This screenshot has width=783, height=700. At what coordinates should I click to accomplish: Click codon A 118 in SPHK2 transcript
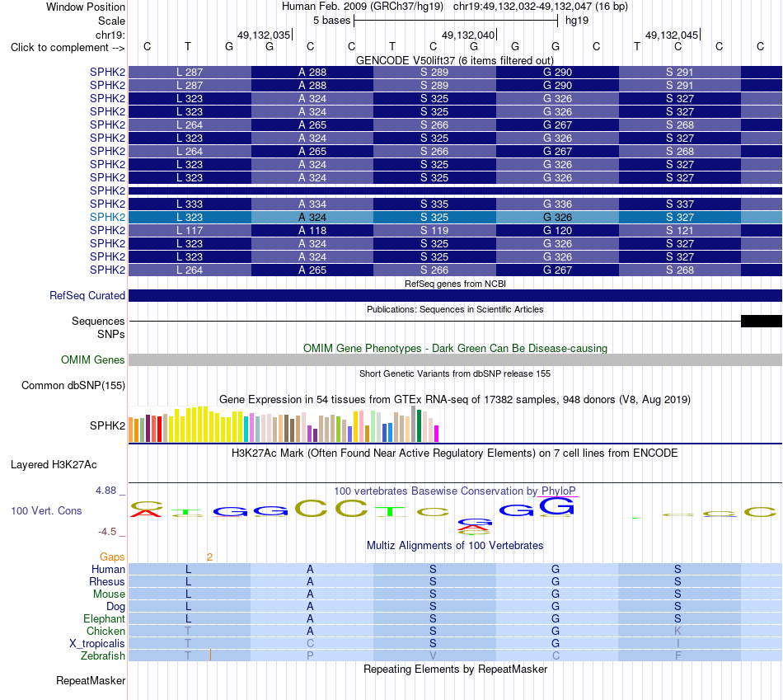[312, 231]
